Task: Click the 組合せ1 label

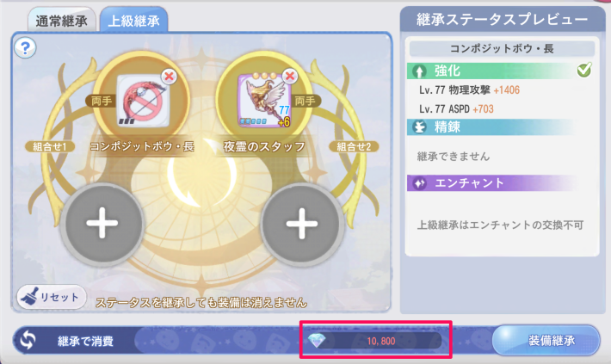Action: [x=50, y=146]
